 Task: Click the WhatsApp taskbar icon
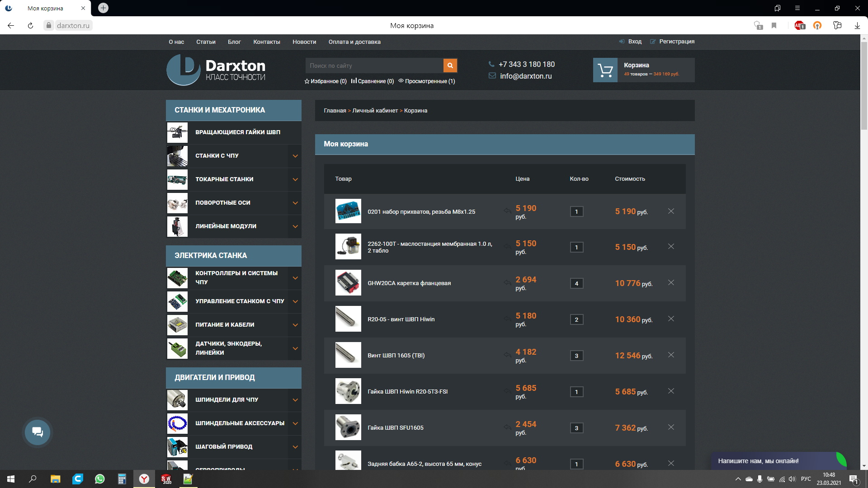pos(99,479)
